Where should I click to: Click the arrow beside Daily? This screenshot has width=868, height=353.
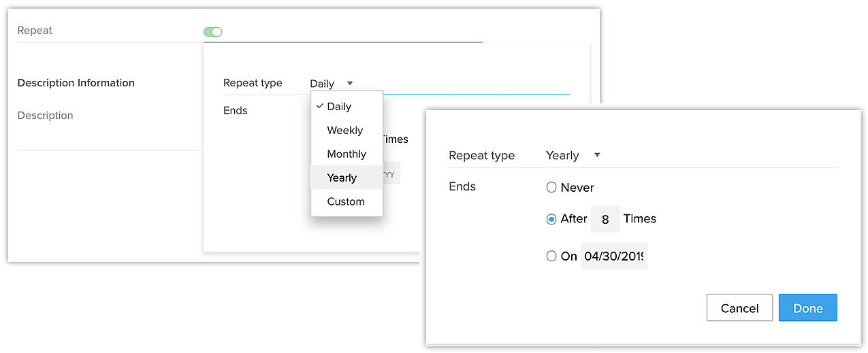click(350, 83)
